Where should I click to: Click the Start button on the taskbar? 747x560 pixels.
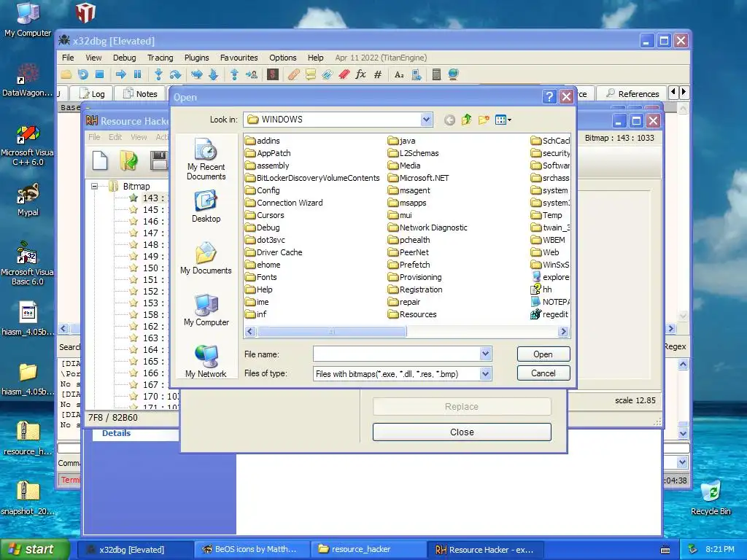(34, 550)
